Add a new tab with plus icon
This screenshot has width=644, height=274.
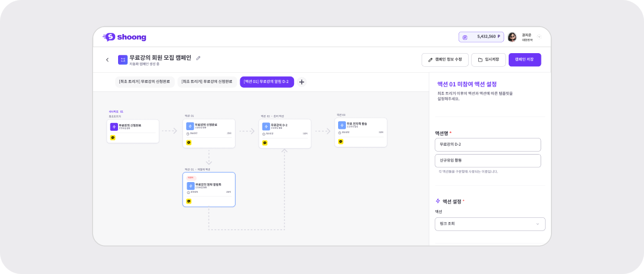click(302, 82)
